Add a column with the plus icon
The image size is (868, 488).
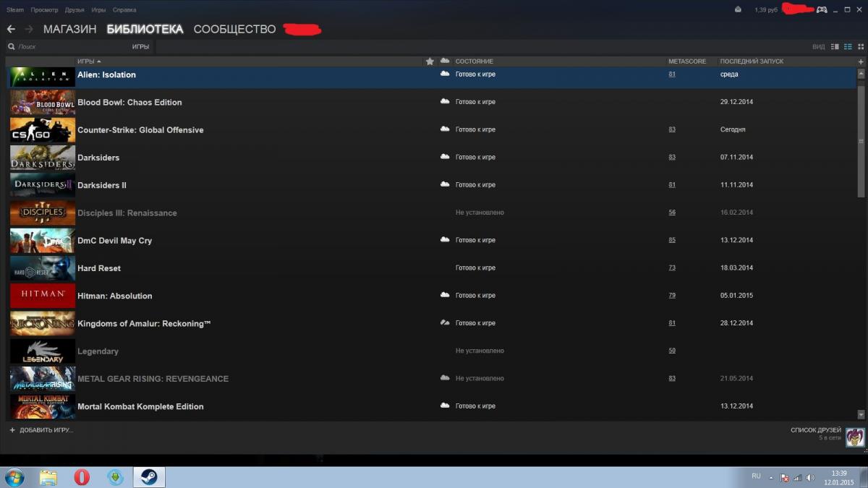[861, 61]
